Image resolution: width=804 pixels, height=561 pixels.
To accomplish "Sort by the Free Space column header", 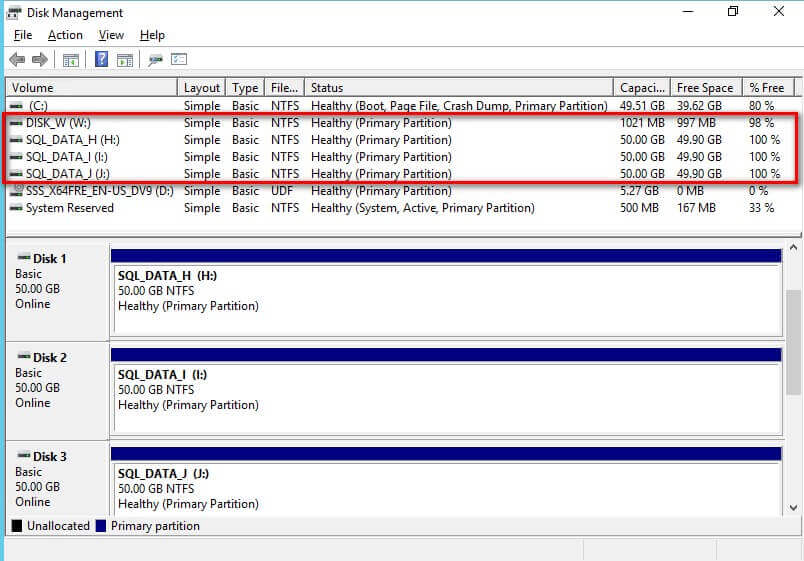I will (704, 88).
